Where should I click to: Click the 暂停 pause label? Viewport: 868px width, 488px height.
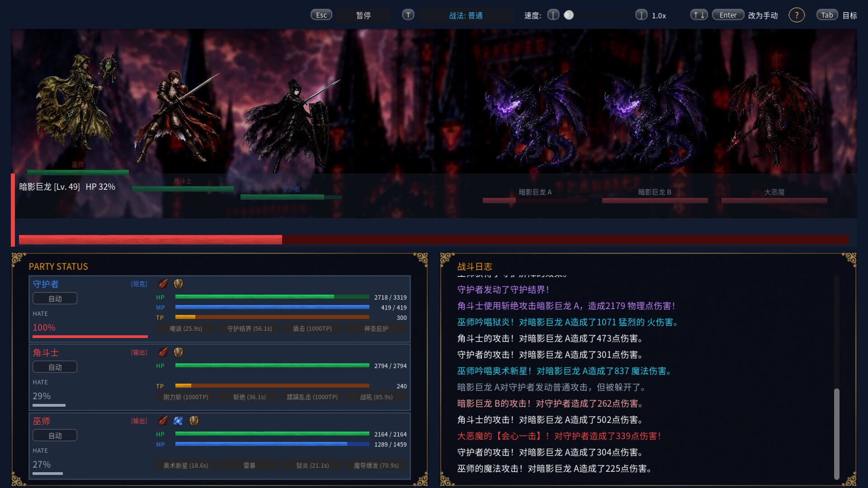tap(363, 15)
